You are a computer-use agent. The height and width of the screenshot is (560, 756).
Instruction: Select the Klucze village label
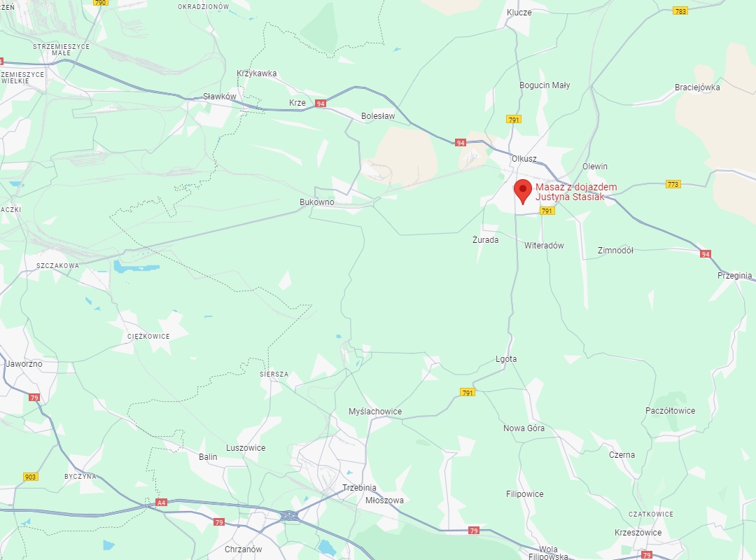[x=519, y=13]
